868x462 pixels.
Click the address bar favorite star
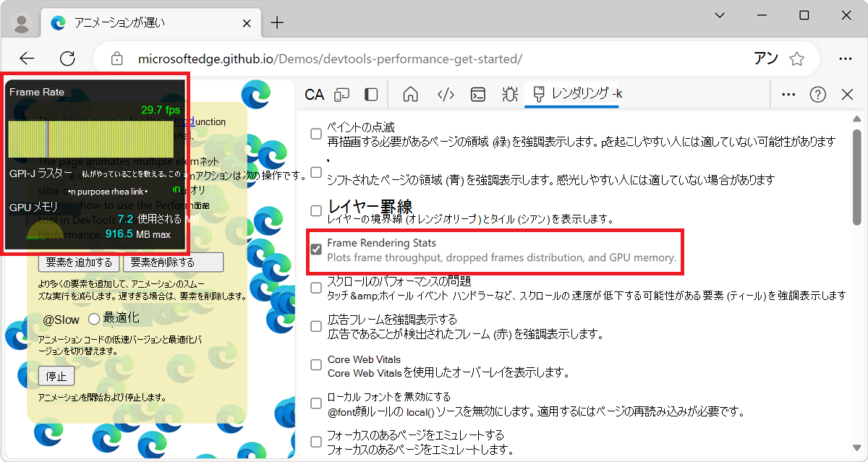[x=796, y=58]
